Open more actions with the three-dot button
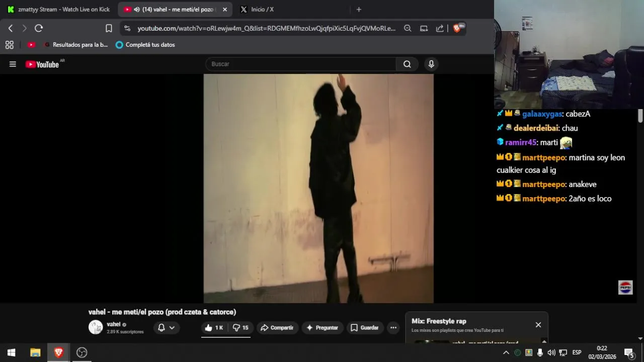This screenshot has height=362, width=644. click(393, 328)
